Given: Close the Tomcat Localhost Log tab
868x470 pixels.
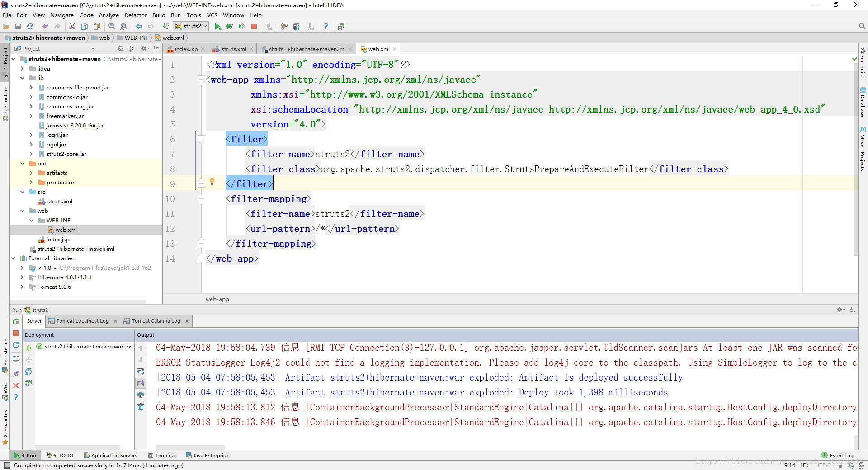Looking at the screenshot, I should coord(115,321).
